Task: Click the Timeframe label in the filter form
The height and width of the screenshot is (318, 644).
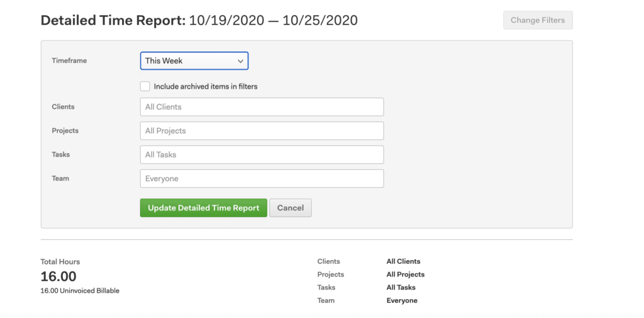Action: tap(69, 61)
